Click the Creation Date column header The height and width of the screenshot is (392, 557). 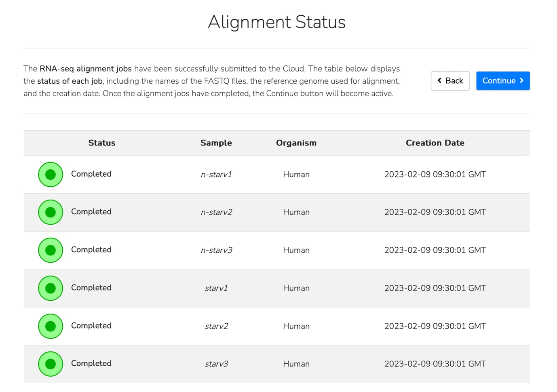[x=435, y=143]
